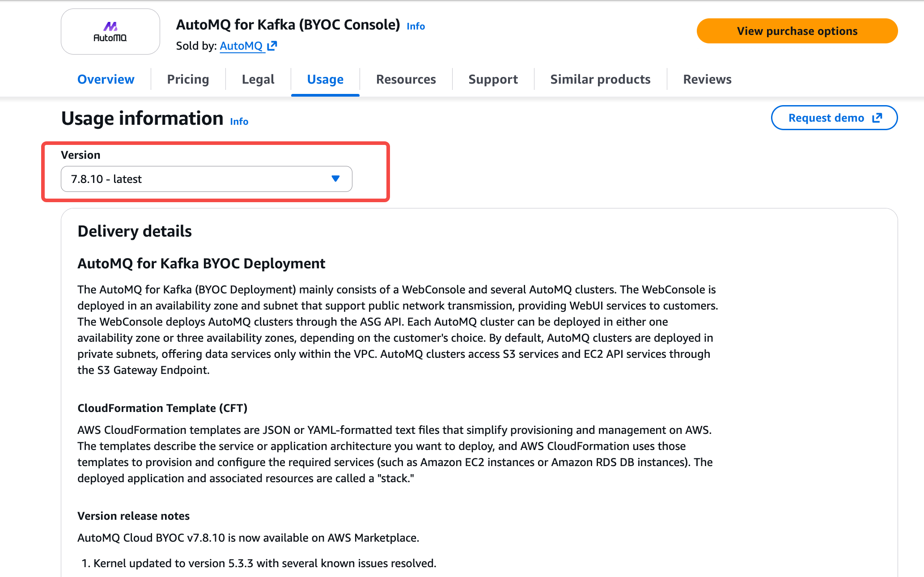Click the external link icon beside AutoMQ seller
This screenshot has width=924, height=577.
[272, 46]
